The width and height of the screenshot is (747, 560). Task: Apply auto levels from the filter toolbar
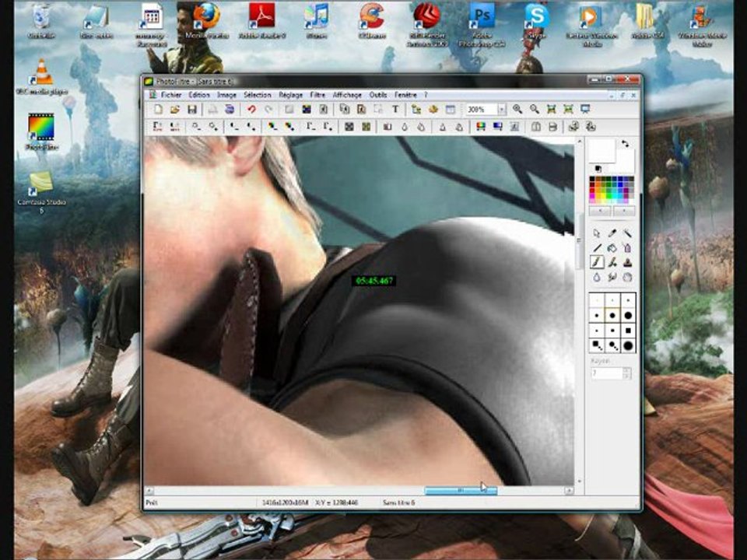pos(158,127)
